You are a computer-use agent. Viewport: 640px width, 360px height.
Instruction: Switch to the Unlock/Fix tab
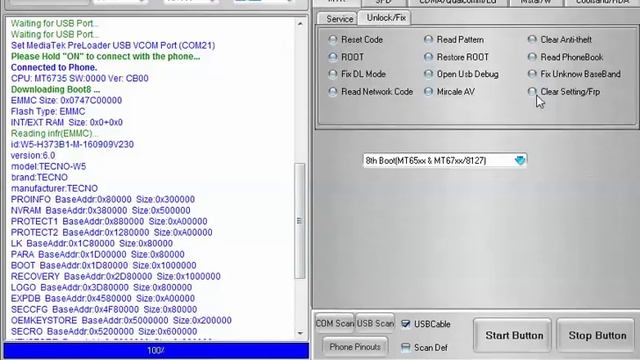(386, 18)
